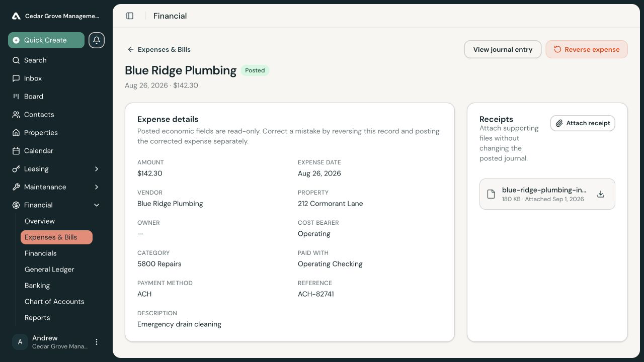Click payment method value ACH
The width and height of the screenshot is (644, 362).
(x=144, y=294)
